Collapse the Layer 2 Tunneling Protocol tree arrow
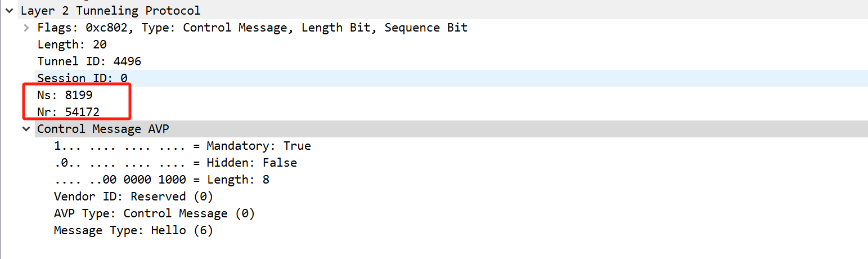The width and height of the screenshot is (868, 259). [x=9, y=11]
